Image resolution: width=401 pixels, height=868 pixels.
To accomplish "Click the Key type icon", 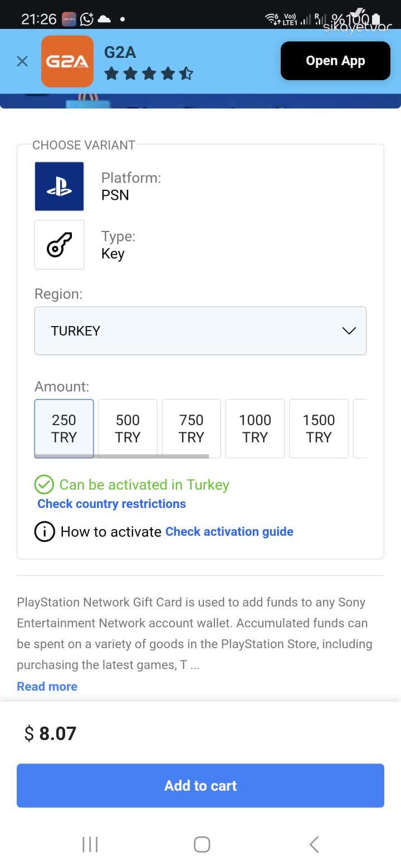I will click(59, 245).
